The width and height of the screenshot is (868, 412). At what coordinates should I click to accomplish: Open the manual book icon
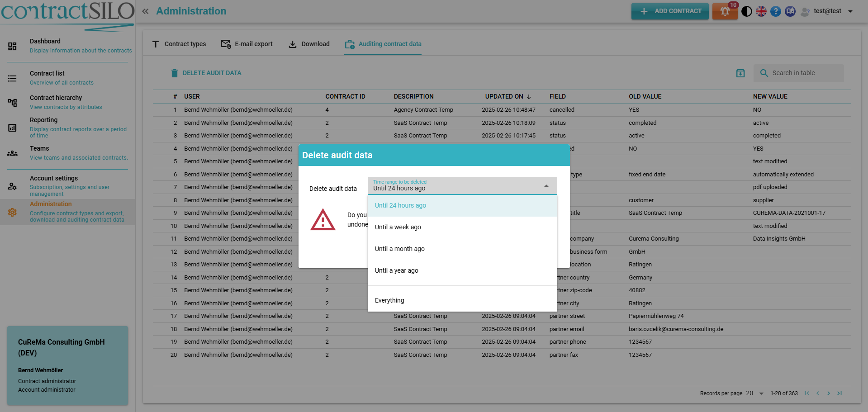(790, 11)
